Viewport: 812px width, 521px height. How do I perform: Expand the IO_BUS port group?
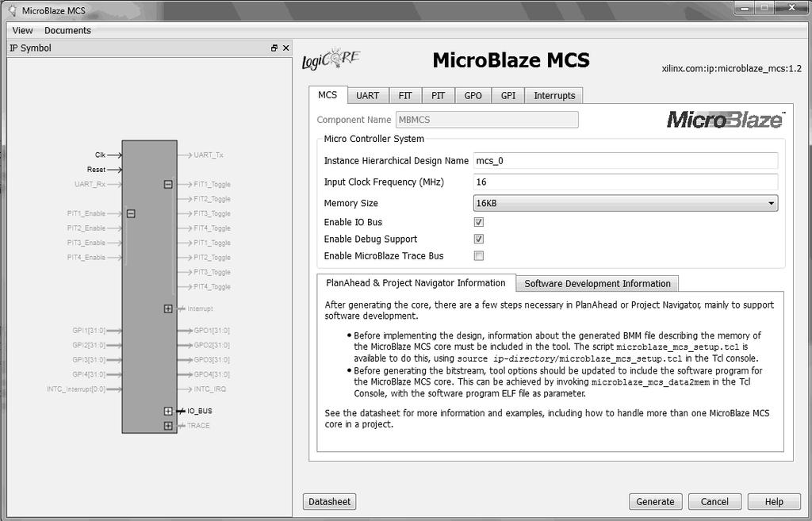point(168,412)
